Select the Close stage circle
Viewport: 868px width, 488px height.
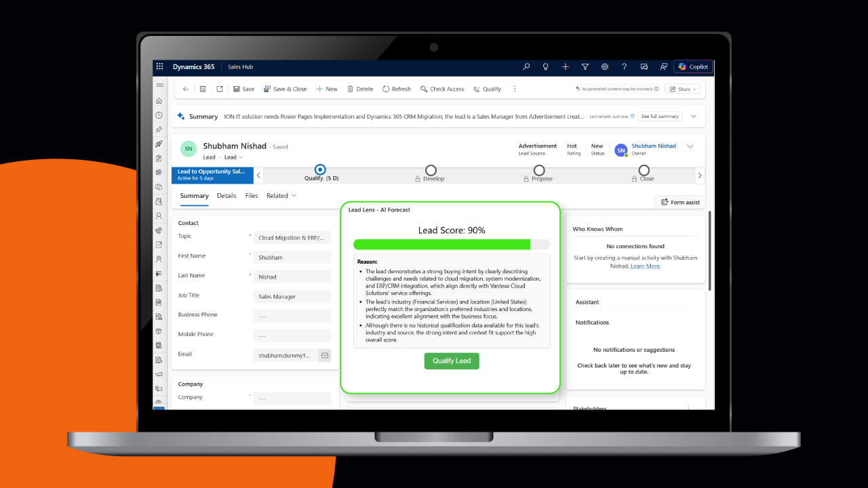(644, 170)
